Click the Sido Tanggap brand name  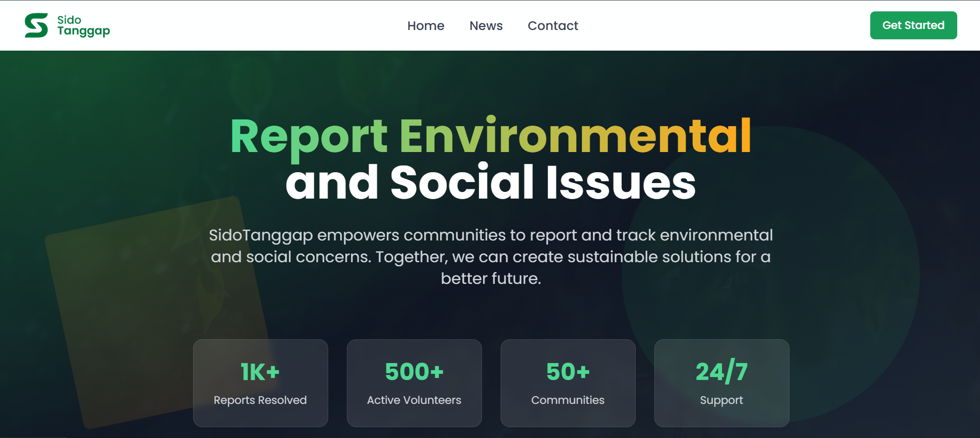click(83, 25)
